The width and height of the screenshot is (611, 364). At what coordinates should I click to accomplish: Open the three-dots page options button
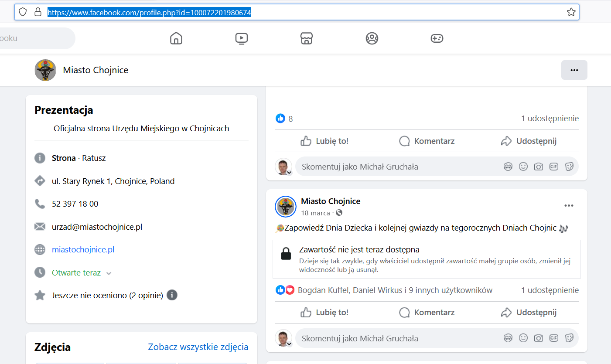574,70
